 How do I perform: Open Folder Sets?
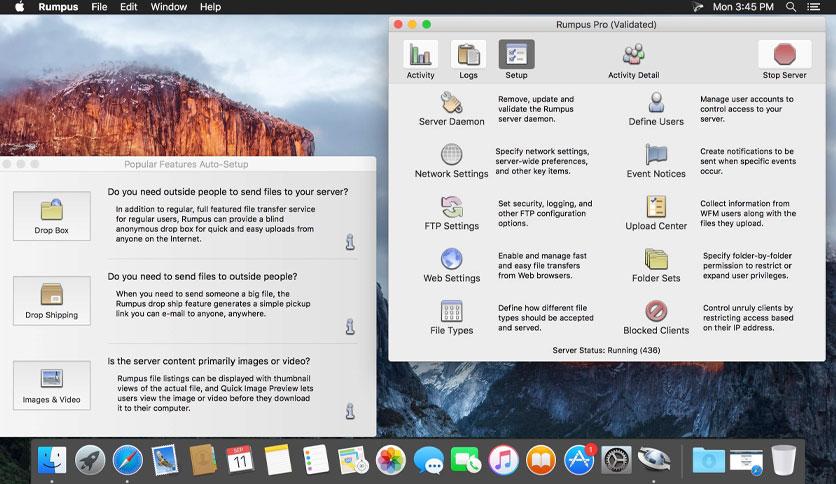tap(656, 265)
